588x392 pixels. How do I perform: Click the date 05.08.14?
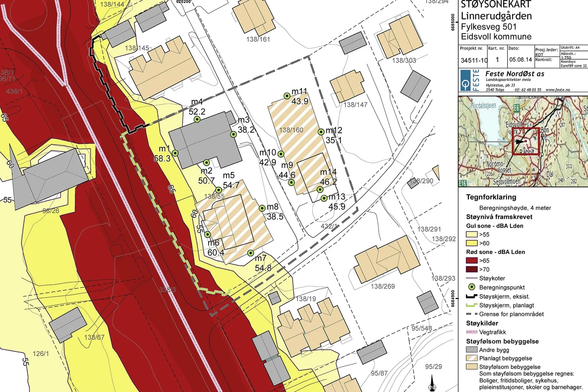(521, 60)
